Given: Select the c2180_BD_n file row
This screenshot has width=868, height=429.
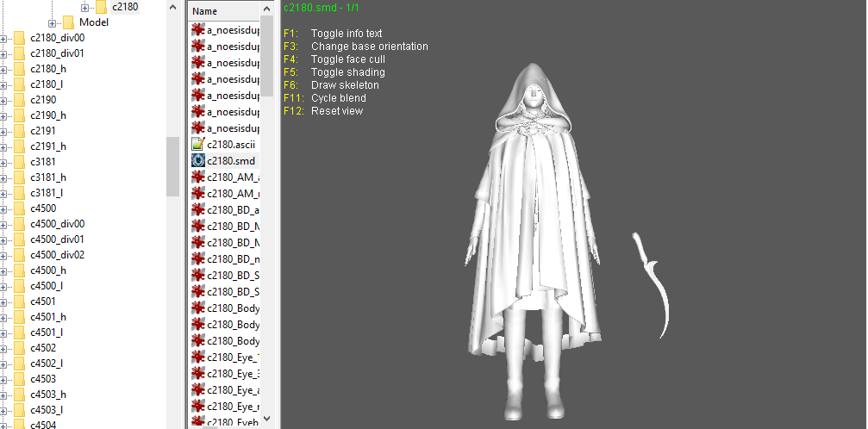Looking at the screenshot, I should pos(225,259).
